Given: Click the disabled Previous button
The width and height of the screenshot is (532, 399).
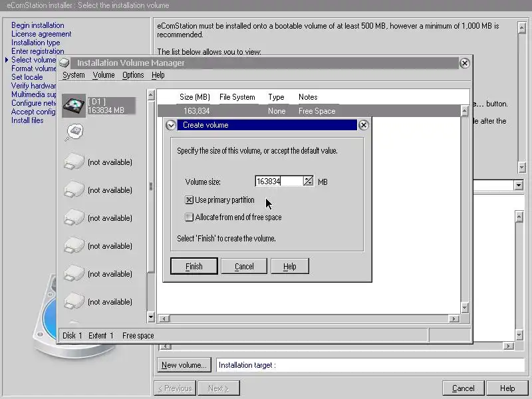Looking at the screenshot, I should [175, 388].
